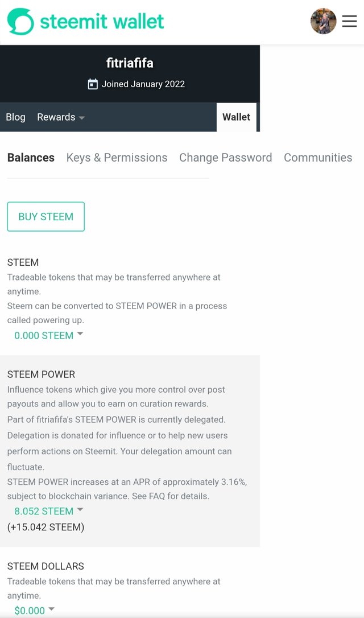Click the STEEM POWER section heading
Image resolution: width=364 pixels, height=618 pixels.
pyautogui.click(x=41, y=374)
